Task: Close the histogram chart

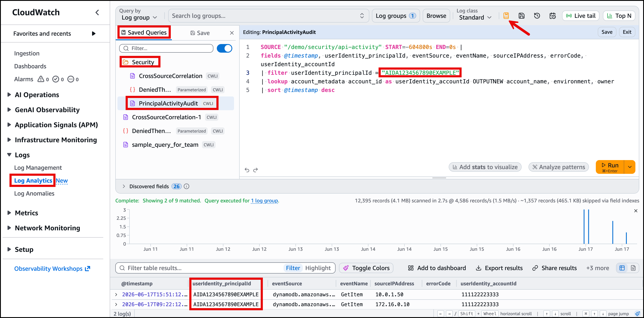Action: (635, 211)
